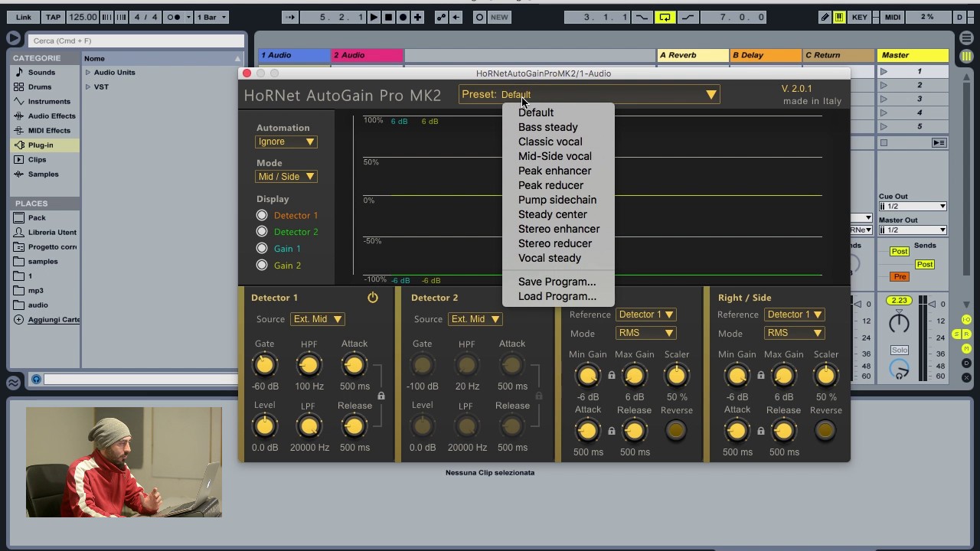The image size is (980, 551).
Task: Select MIDI Effects category
Action: [49, 130]
